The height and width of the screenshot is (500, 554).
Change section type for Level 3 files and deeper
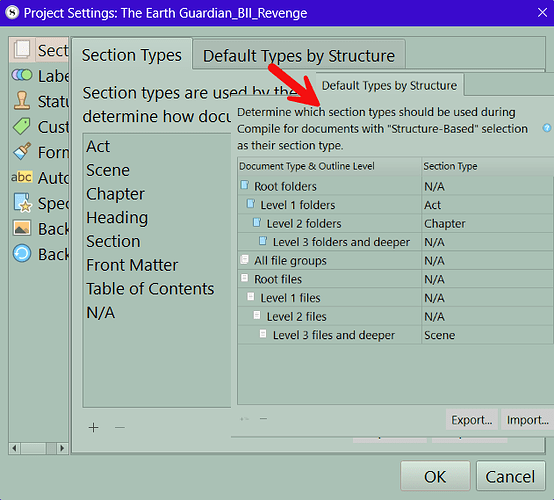(x=487, y=335)
